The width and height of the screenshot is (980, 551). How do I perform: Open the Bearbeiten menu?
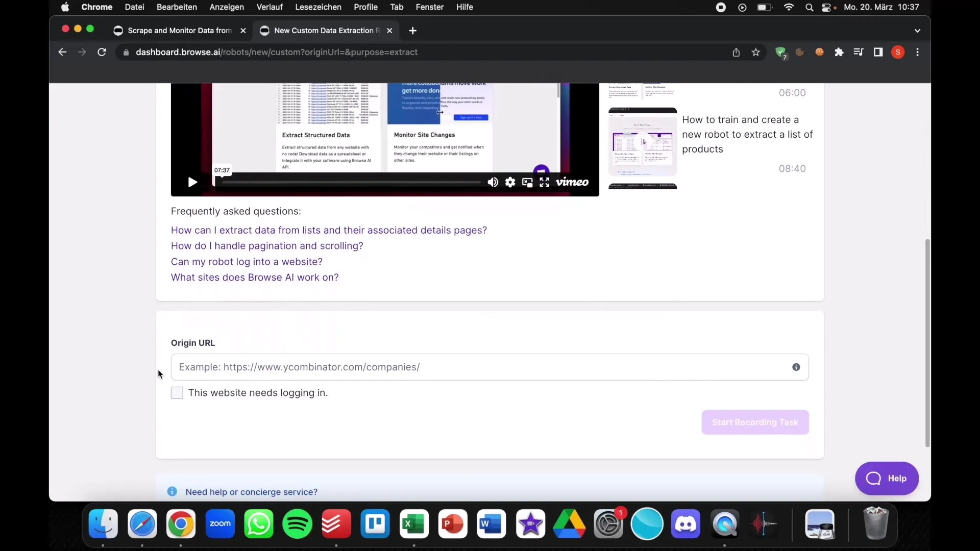click(x=177, y=7)
